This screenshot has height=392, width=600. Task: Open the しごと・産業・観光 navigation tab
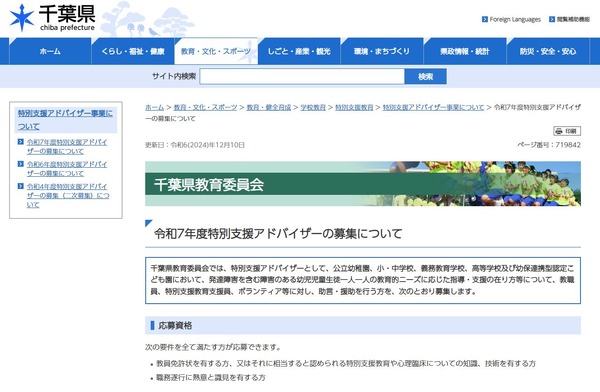tap(299, 51)
